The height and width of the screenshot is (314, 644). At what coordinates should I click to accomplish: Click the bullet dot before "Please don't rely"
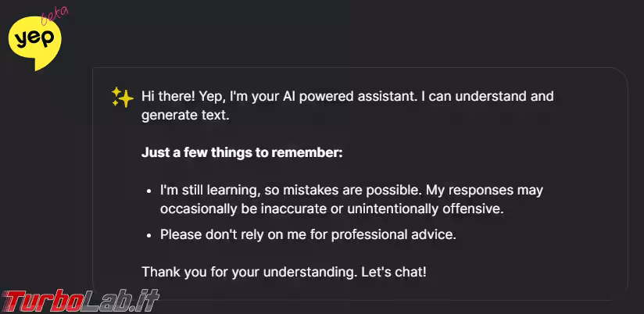[x=149, y=234]
